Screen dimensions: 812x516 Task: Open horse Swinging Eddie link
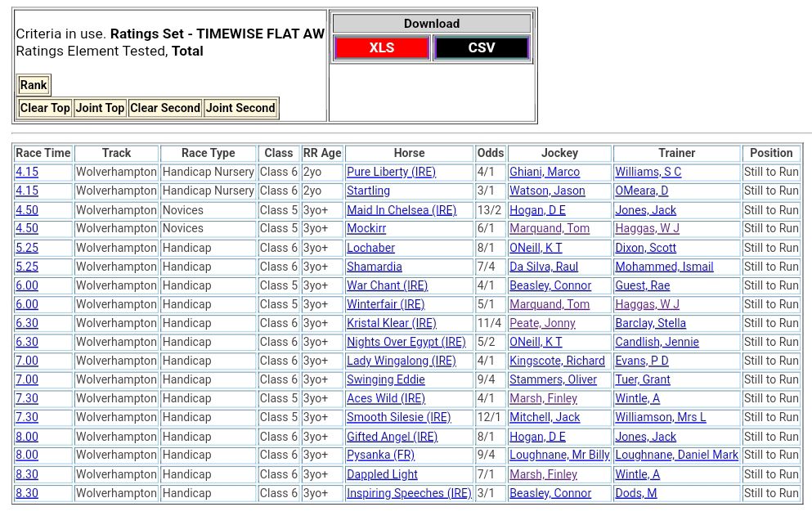coord(385,379)
